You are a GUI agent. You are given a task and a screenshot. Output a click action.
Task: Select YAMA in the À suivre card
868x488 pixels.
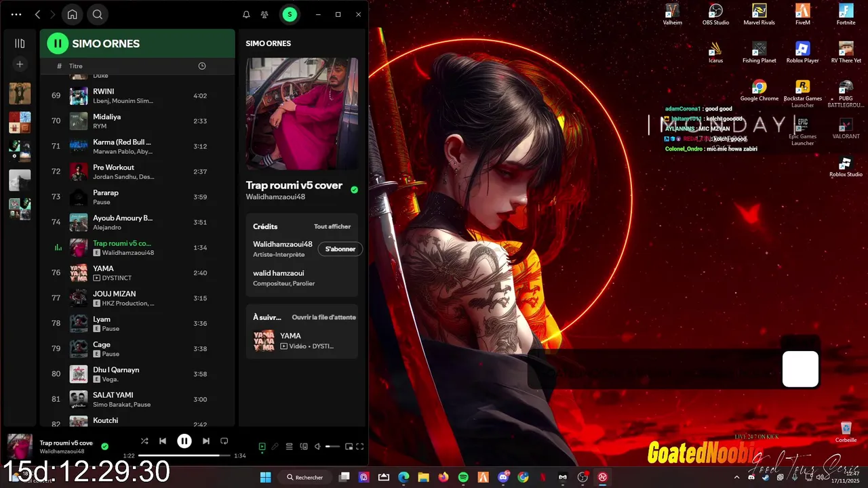(x=302, y=340)
